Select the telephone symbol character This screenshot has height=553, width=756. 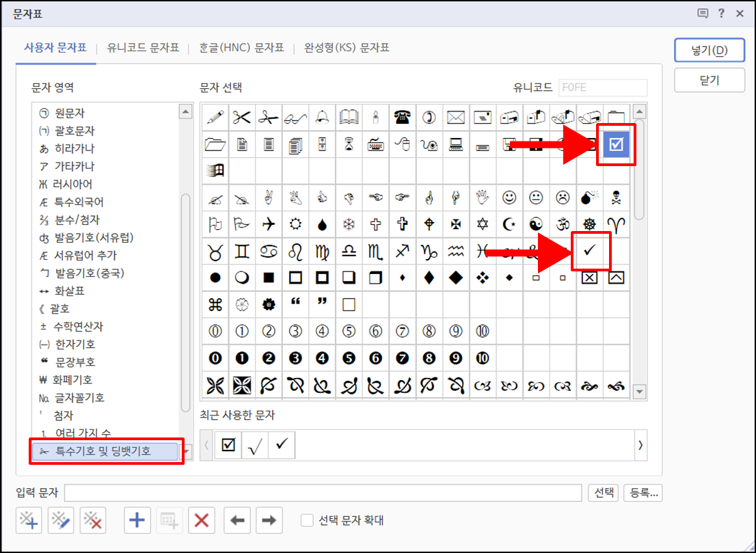coord(402,116)
